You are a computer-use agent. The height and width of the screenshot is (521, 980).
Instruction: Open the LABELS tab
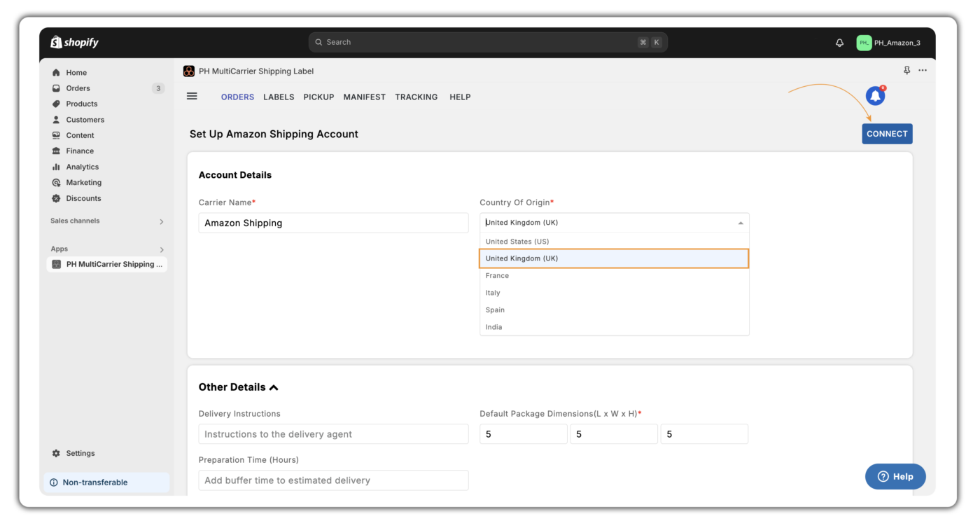point(279,97)
